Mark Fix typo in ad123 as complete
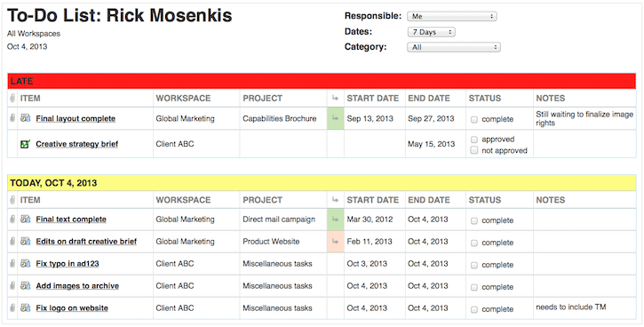Image resolution: width=644 pixels, height=327 pixels. point(474,265)
